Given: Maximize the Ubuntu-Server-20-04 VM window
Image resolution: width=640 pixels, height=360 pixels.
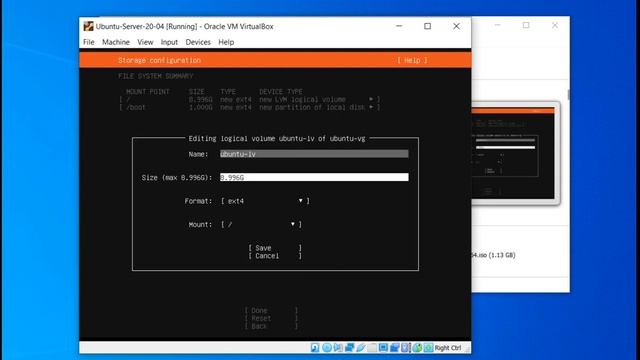Looking at the screenshot, I should tap(427, 26).
